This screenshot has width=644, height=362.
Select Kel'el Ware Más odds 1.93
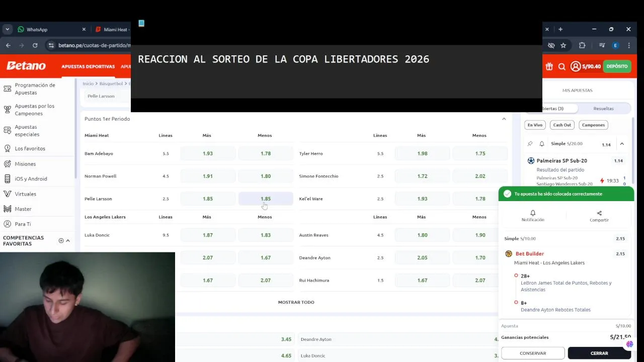(422, 199)
